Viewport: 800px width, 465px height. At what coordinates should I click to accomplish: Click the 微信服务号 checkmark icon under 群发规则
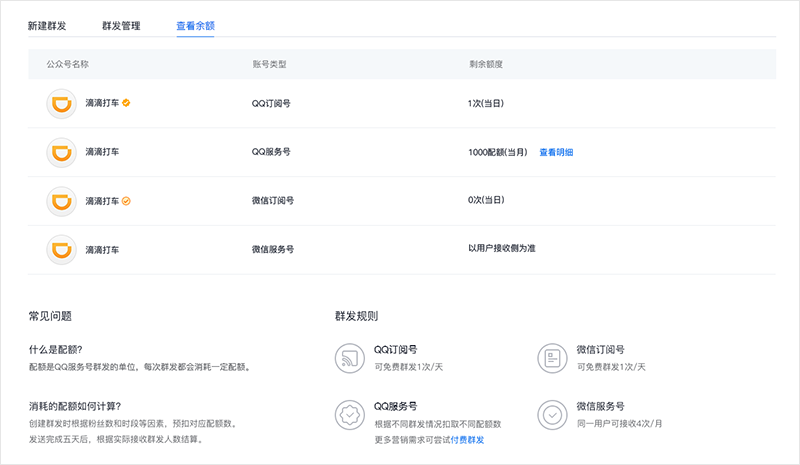(552, 415)
